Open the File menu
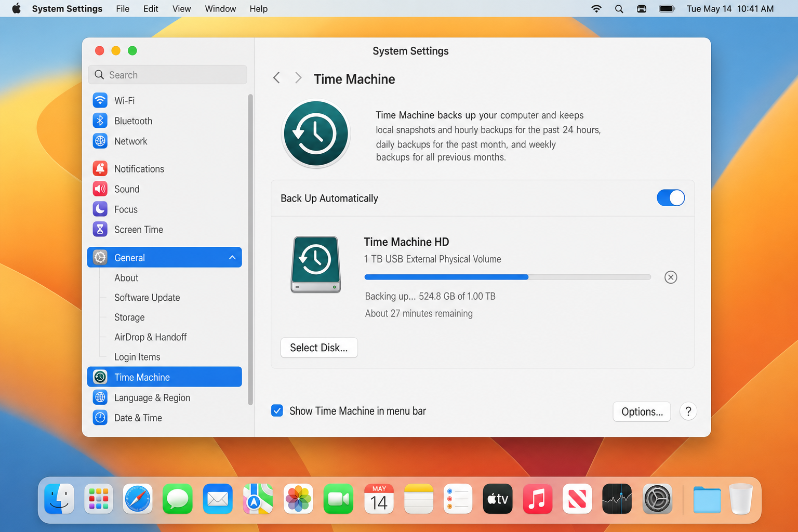 [x=123, y=9]
